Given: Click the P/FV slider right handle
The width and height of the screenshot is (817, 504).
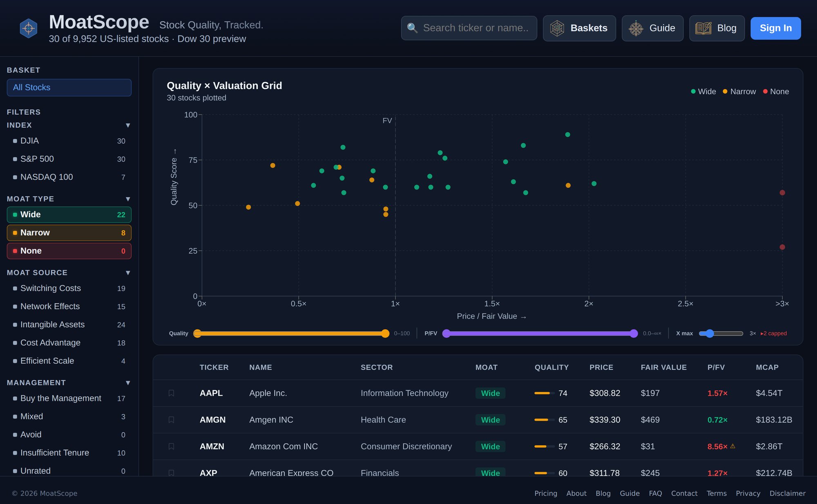Looking at the screenshot, I should pyautogui.click(x=634, y=333).
